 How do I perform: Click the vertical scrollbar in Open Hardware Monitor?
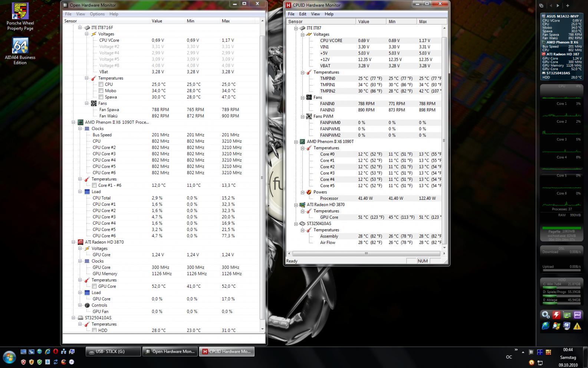(x=262, y=178)
